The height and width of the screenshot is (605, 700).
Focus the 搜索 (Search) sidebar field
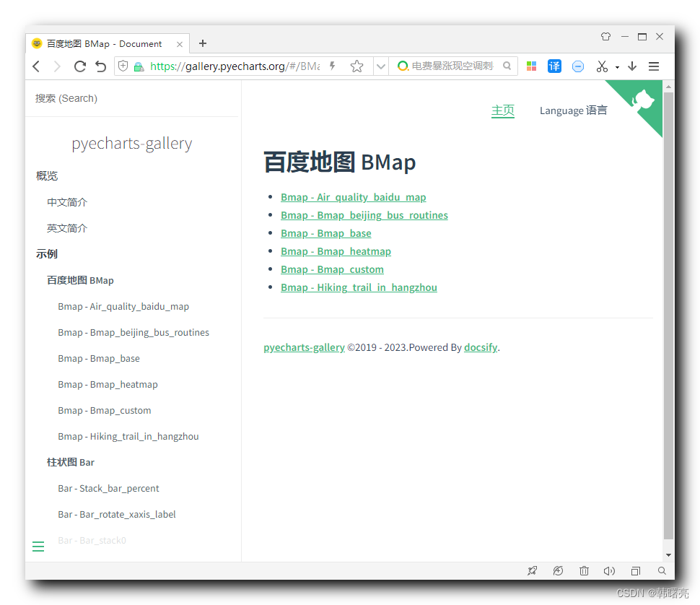click(x=131, y=98)
